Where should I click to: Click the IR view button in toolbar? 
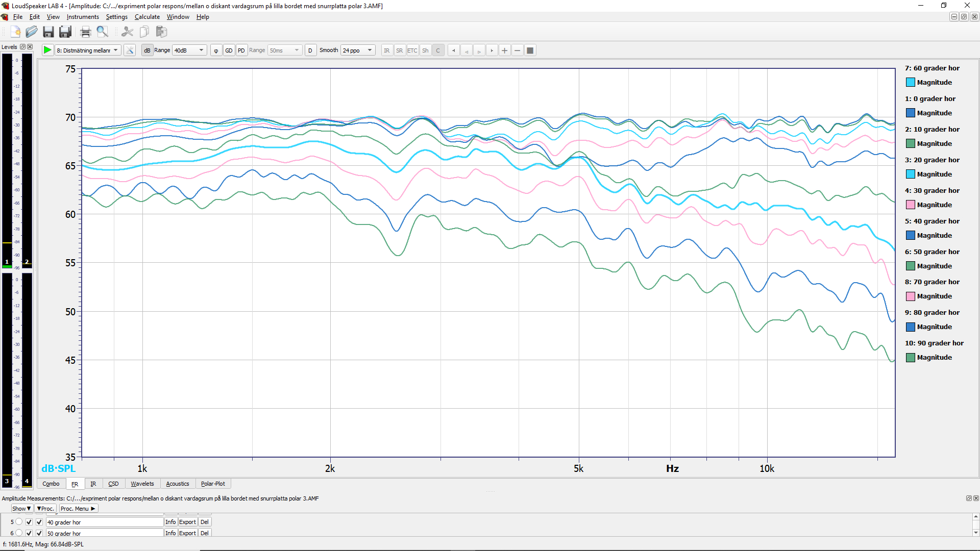click(x=387, y=50)
